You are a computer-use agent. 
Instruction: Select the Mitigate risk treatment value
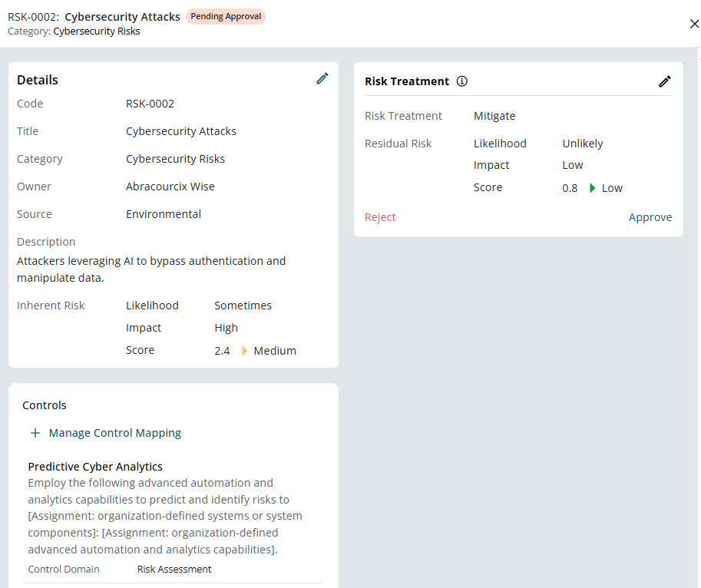[494, 116]
